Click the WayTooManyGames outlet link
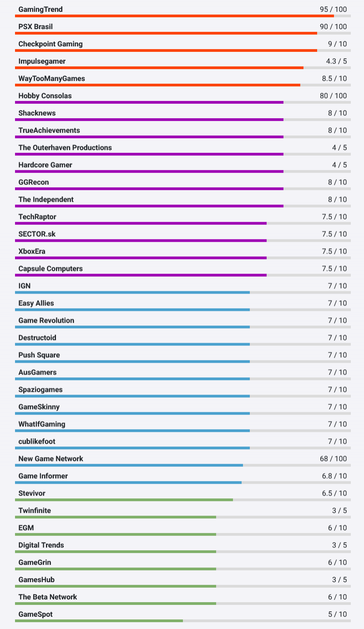 tap(51, 79)
